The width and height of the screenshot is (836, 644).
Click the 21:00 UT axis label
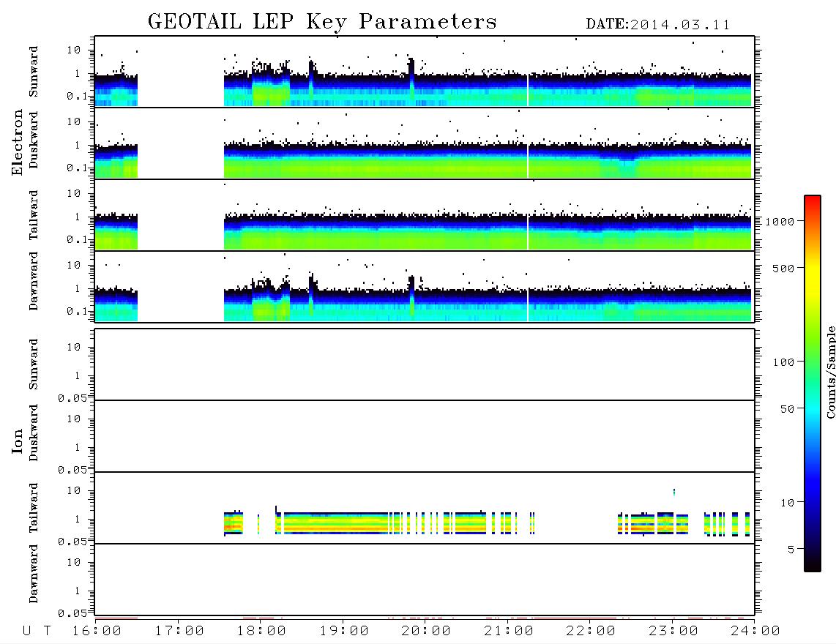509,631
